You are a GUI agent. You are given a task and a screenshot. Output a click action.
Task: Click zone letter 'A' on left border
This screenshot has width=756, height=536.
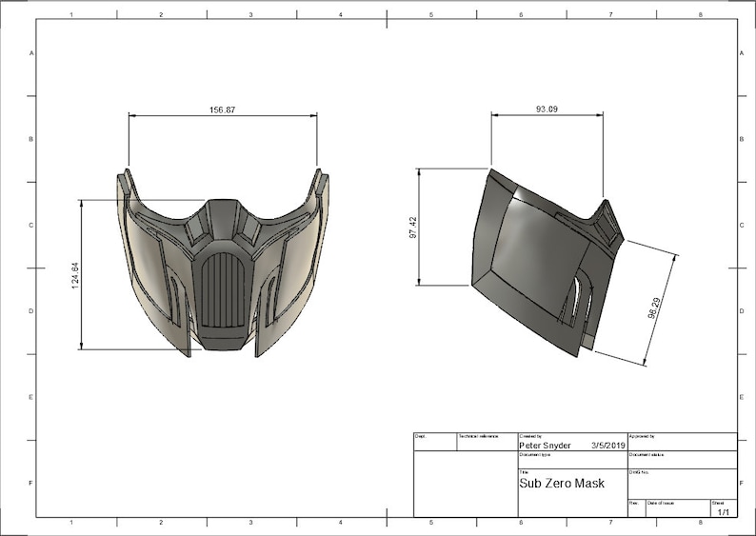(x=31, y=53)
